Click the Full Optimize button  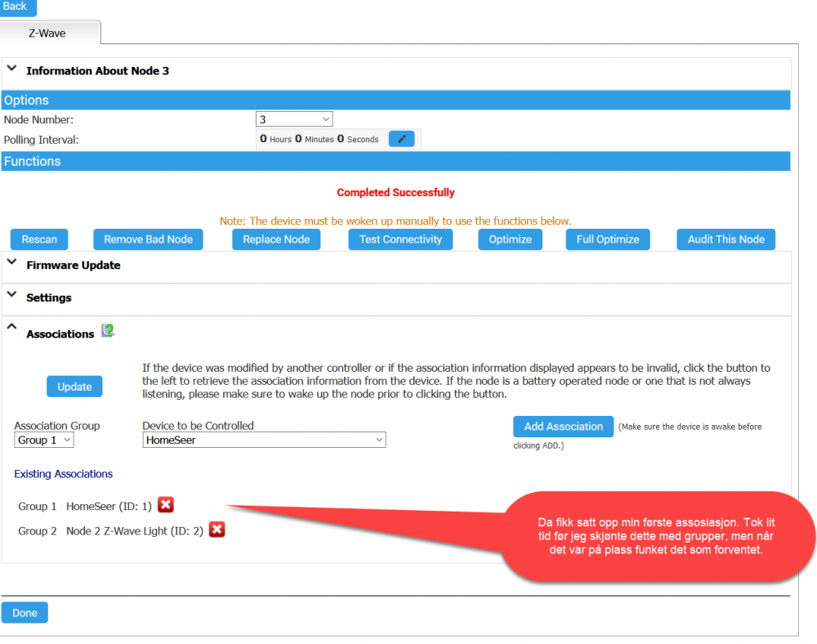tap(607, 239)
